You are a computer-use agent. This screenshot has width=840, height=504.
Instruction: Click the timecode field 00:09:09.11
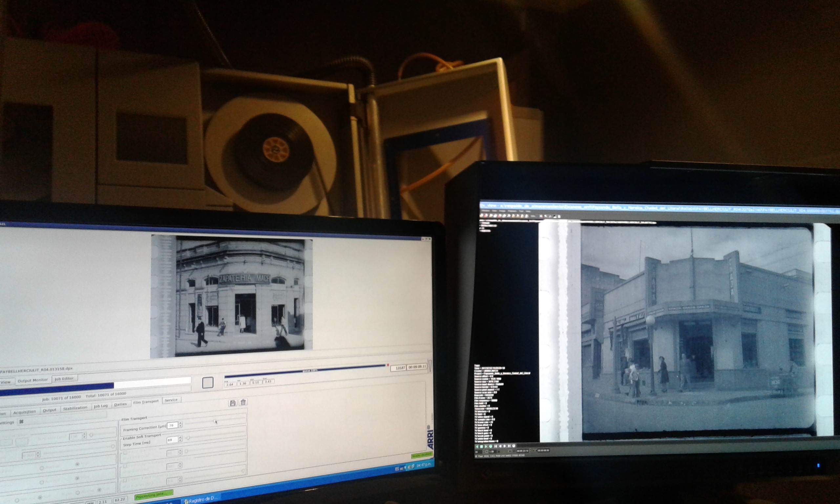point(417,367)
